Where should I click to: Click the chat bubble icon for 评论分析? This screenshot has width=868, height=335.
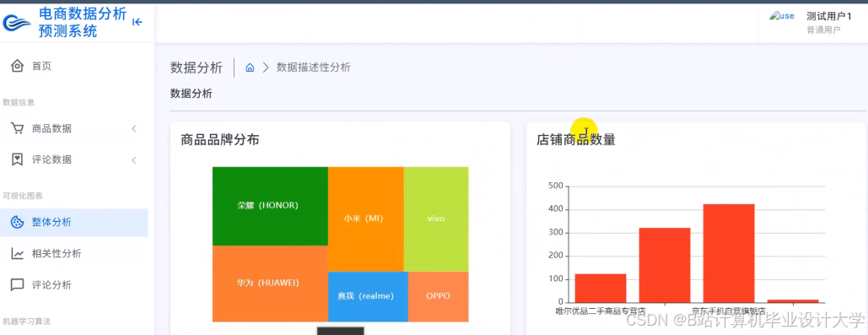tap(17, 285)
